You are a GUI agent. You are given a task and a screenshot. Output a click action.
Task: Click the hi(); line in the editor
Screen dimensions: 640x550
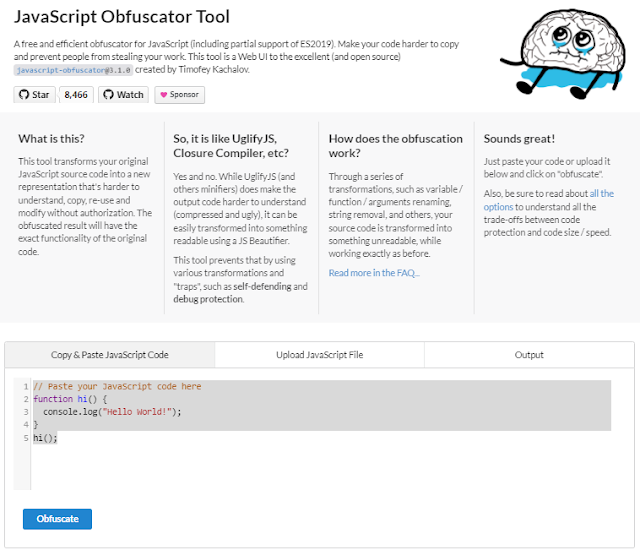[x=45, y=438]
